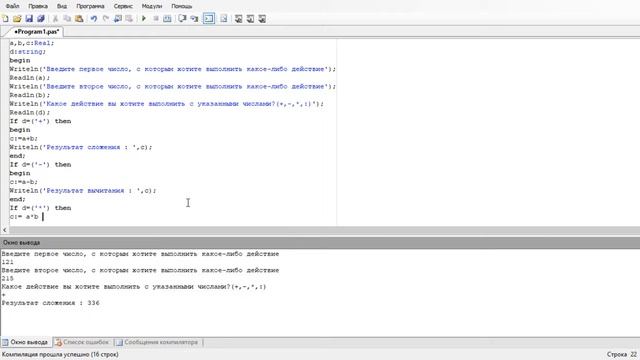Undo the last edit
The image size is (640, 360).
pyautogui.click(x=93, y=18)
